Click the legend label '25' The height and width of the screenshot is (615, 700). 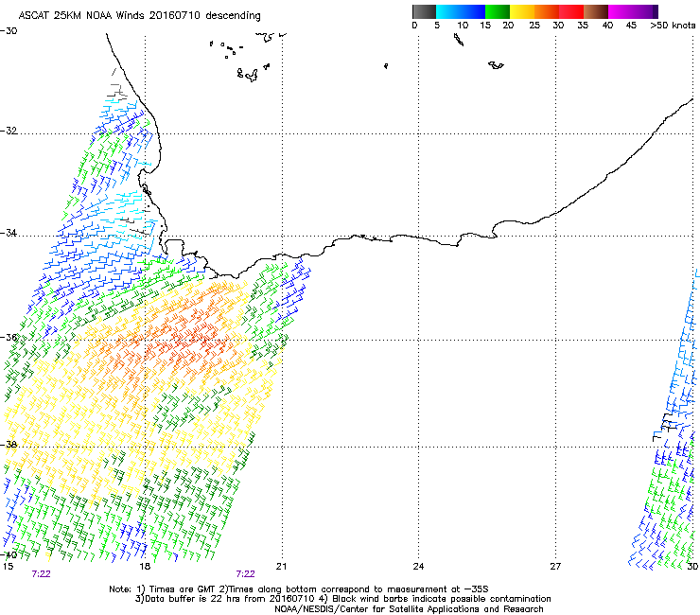(x=534, y=26)
